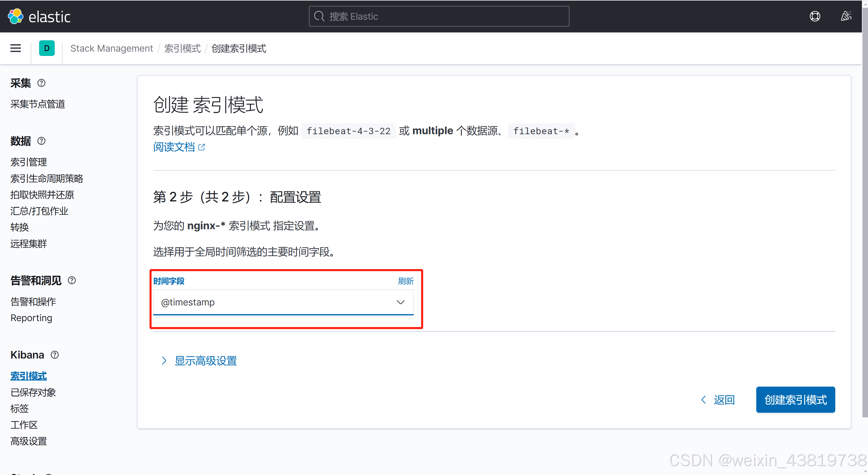Select 索引模式 under Kibana sidebar
The width and height of the screenshot is (868, 475).
tap(29, 376)
